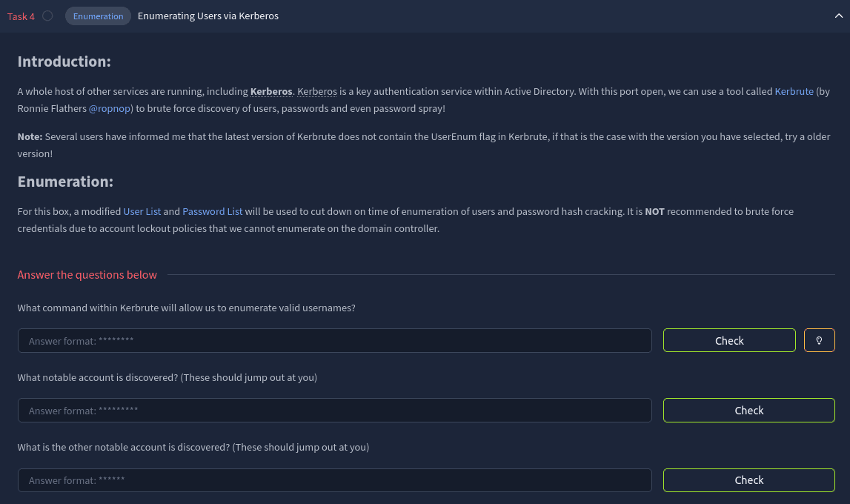
Task: Check the first notable account answer
Action: 748,410
